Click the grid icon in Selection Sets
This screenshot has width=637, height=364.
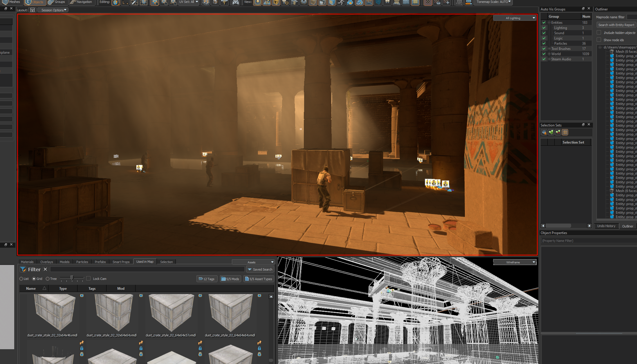click(x=565, y=132)
